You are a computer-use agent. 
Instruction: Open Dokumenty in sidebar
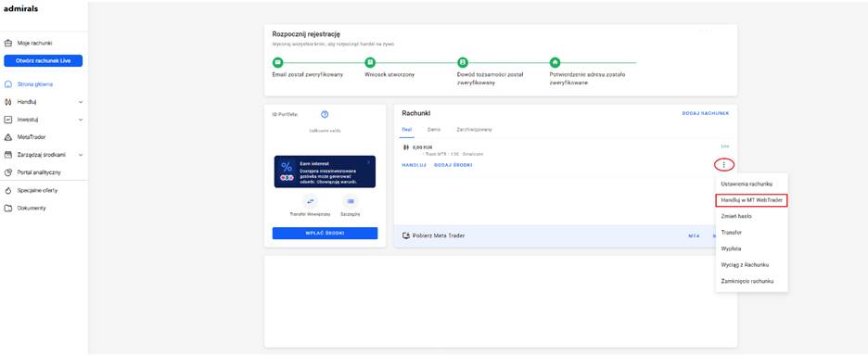point(31,209)
